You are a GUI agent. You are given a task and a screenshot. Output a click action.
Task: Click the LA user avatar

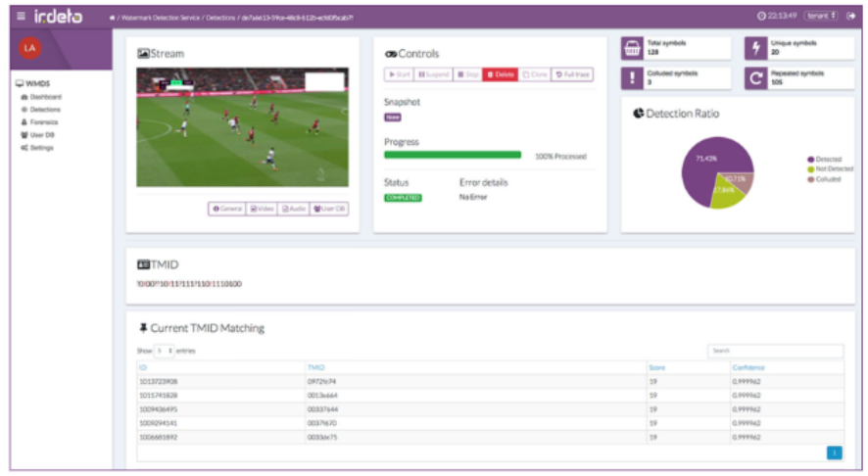31,49
